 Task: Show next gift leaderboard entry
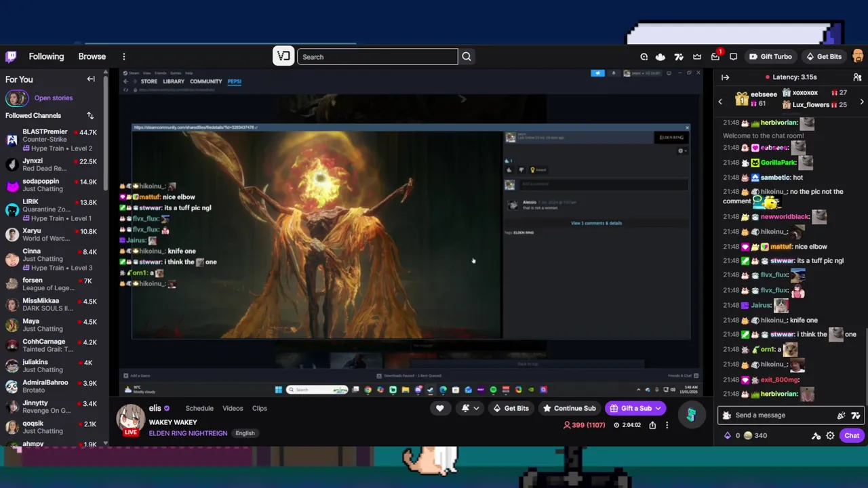[x=862, y=102]
